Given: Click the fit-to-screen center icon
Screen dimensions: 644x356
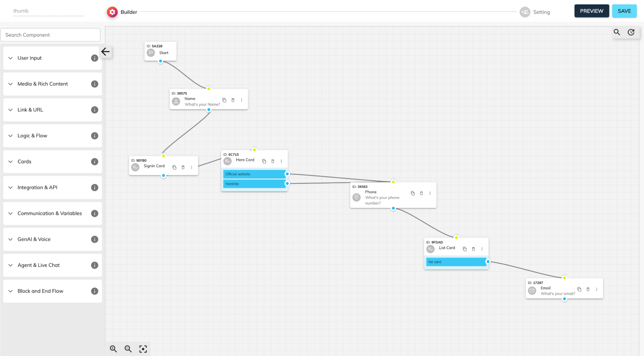Looking at the screenshot, I should pos(143,349).
